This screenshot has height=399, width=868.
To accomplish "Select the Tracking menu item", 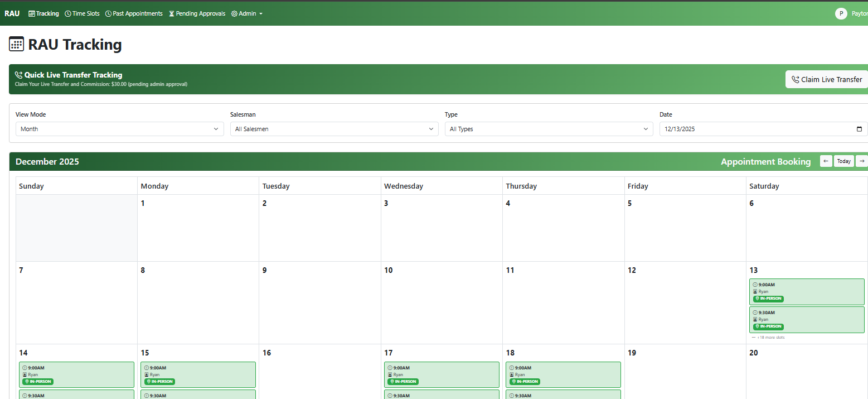I will [x=43, y=13].
